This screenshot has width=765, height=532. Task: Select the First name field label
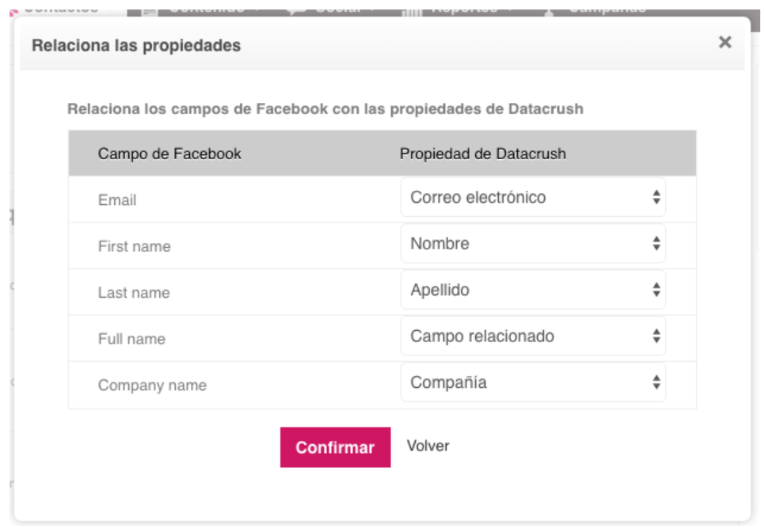click(x=134, y=246)
